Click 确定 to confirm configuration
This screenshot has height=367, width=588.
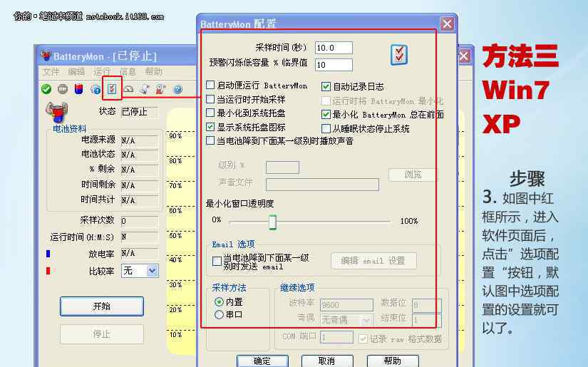coord(262,361)
